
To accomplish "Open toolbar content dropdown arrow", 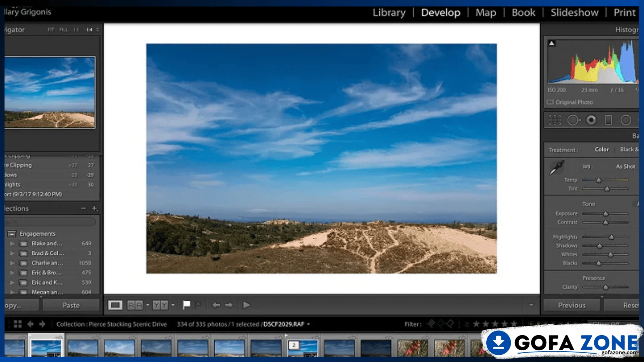I will 531,305.
